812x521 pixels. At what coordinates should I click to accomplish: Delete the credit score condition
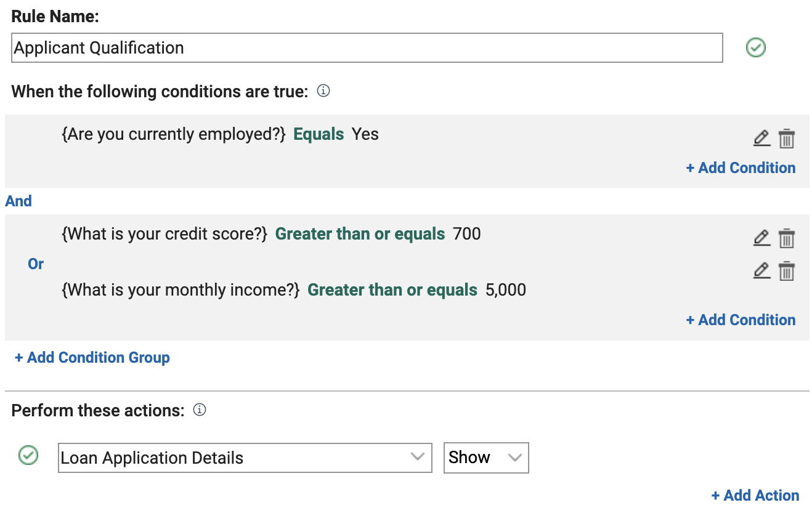point(786,238)
